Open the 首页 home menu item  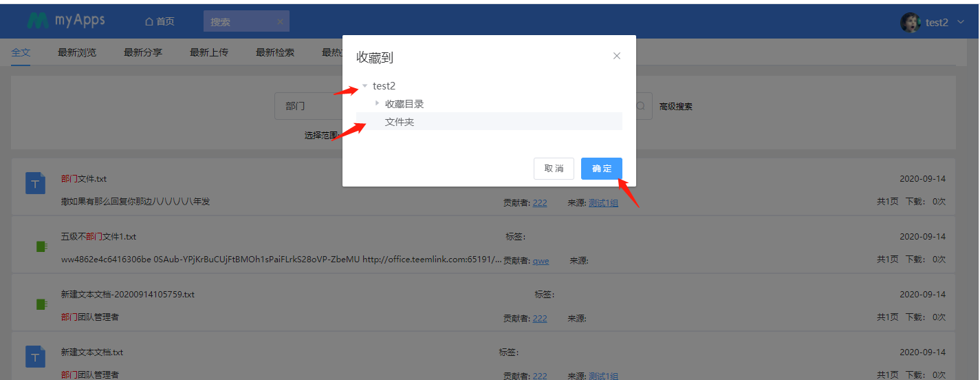coord(160,21)
